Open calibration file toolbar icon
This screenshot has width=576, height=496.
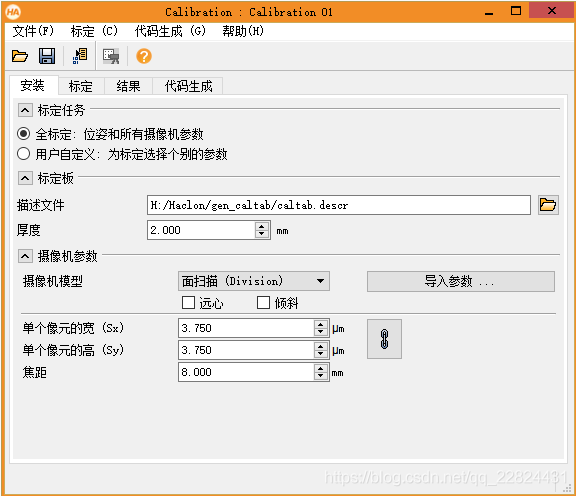click(x=20, y=56)
